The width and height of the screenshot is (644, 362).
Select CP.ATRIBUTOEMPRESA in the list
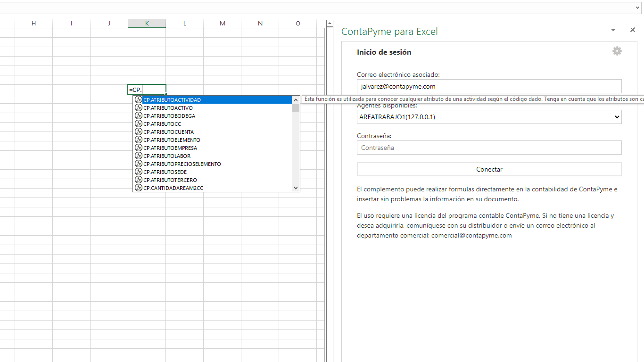(x=213, y=148)
